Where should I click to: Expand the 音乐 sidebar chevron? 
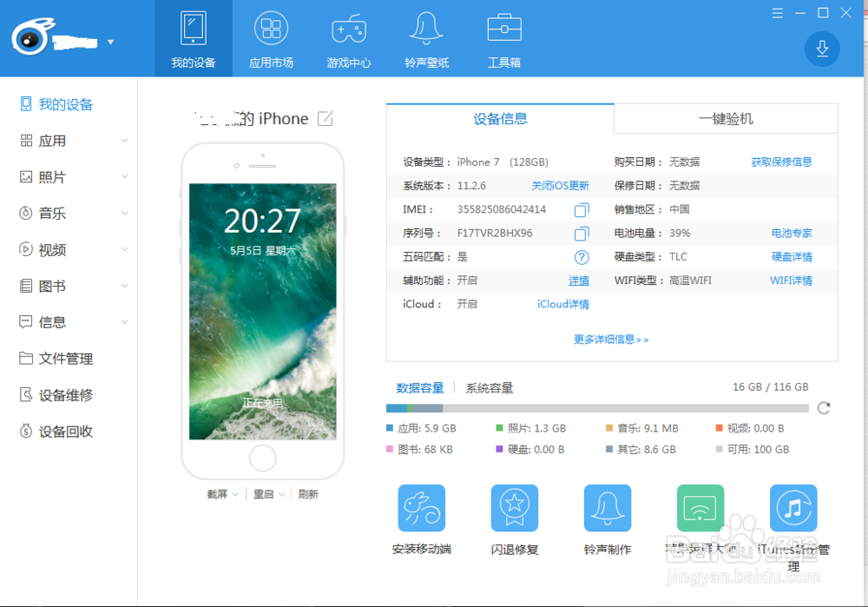point(124,213)
